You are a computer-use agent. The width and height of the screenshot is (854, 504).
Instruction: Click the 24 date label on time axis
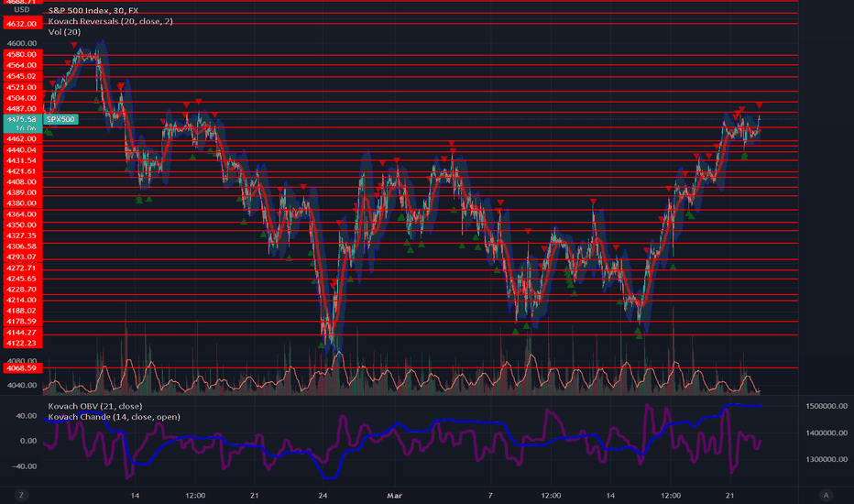point(323,495)
